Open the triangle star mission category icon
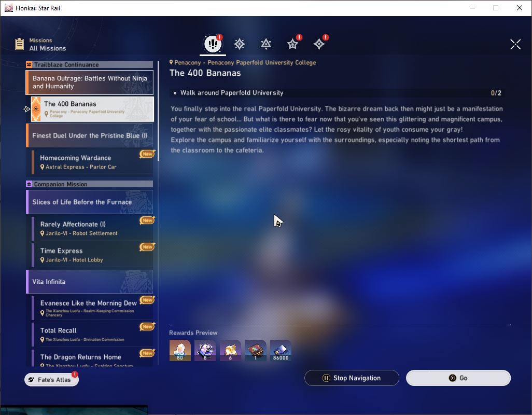The width and height of the screenshot is (532, 415). click(x=266, y=44)
